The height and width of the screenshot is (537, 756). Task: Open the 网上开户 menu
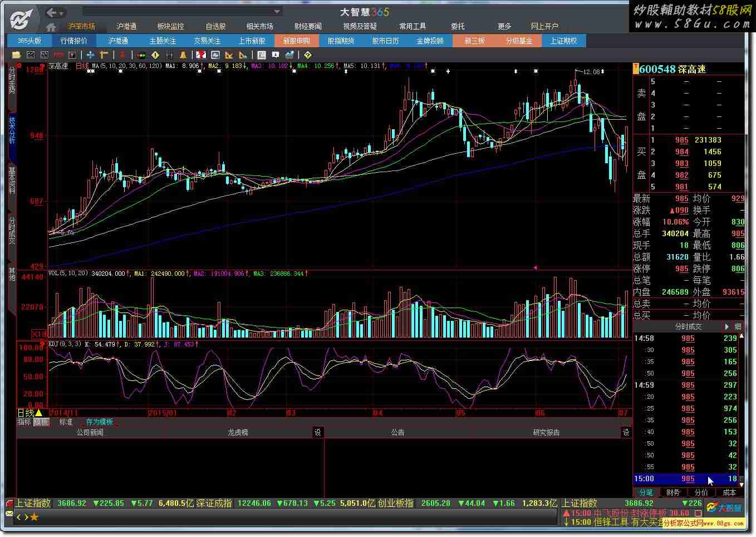point(544,26)
